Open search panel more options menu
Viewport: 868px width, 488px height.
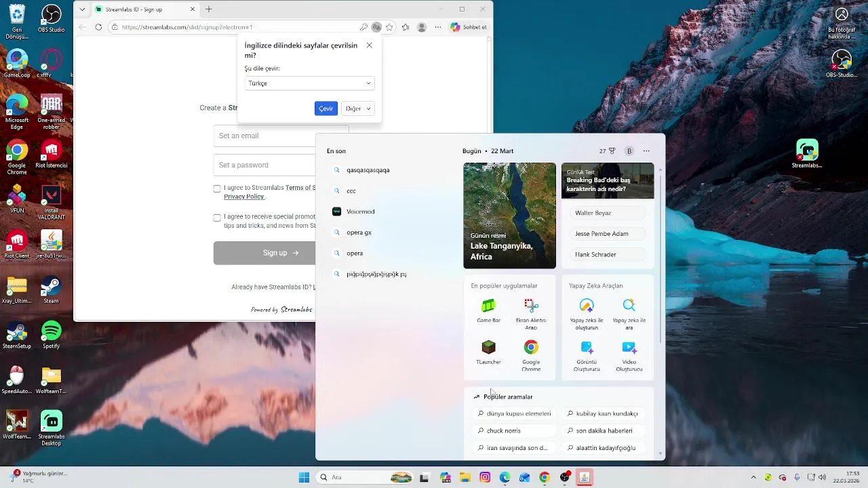(646, 151)
